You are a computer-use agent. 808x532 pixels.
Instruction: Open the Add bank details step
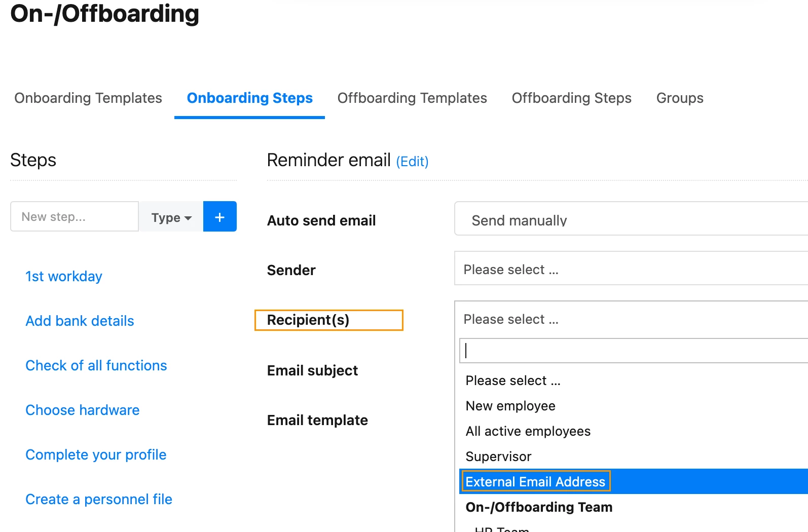coord(80,321)
